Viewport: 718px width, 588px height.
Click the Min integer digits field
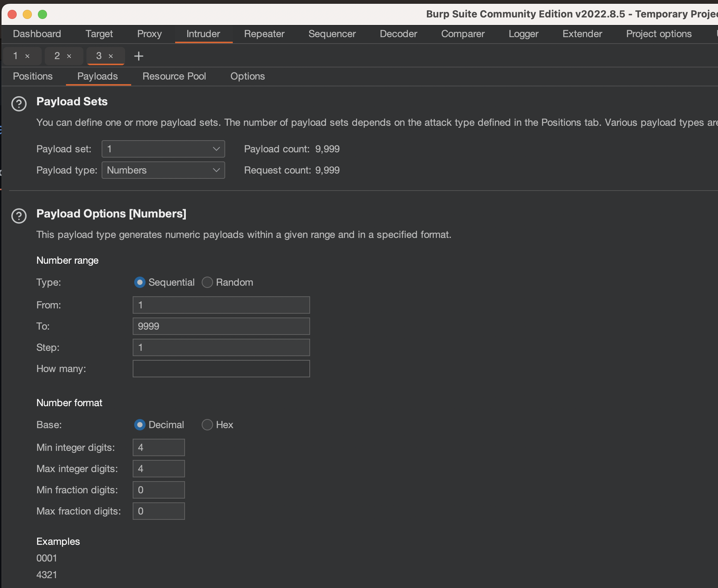point(159,447)
